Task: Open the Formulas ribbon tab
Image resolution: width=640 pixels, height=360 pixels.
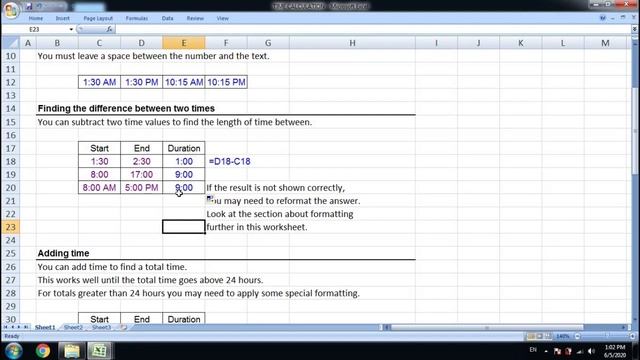Action: (137, 18)
